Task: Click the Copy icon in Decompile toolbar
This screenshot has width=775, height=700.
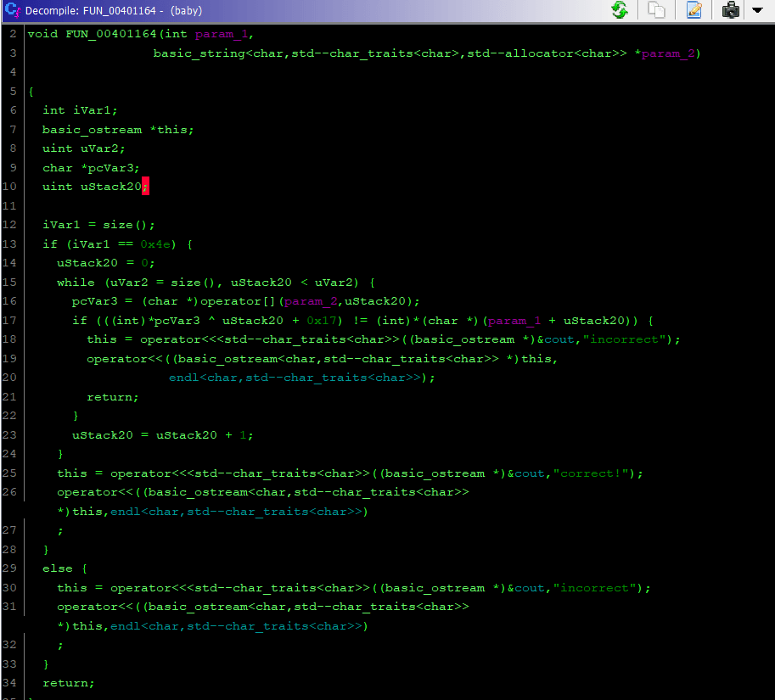Action: click(x=656, y=10)
